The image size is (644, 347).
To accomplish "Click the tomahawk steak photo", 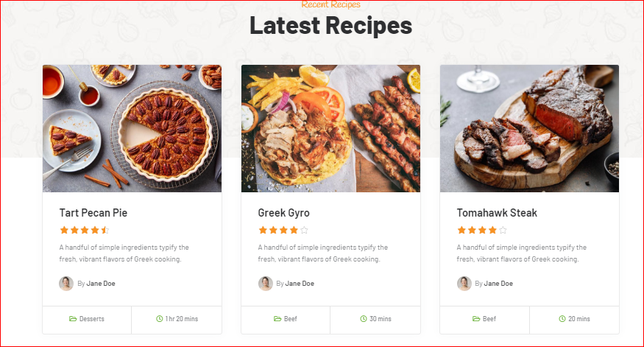I will pyautogui.click(x=529, y=128).
